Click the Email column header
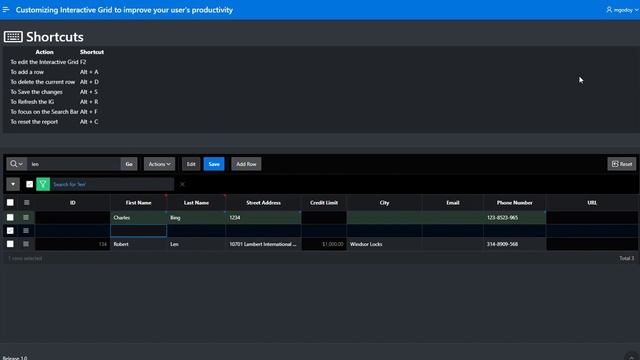Screen dimensions: 640x360 [x=453, y=202]
